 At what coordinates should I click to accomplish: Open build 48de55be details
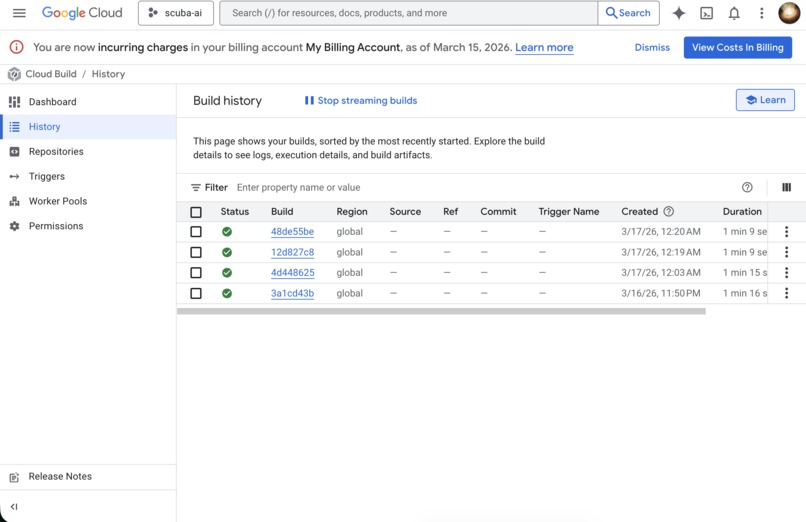point(292,232)
